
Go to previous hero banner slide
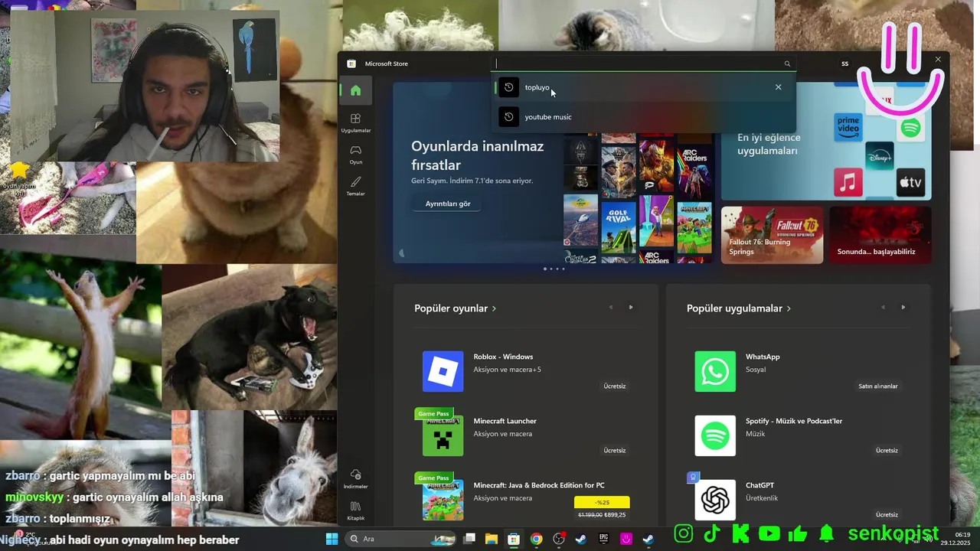click(401, 253)
